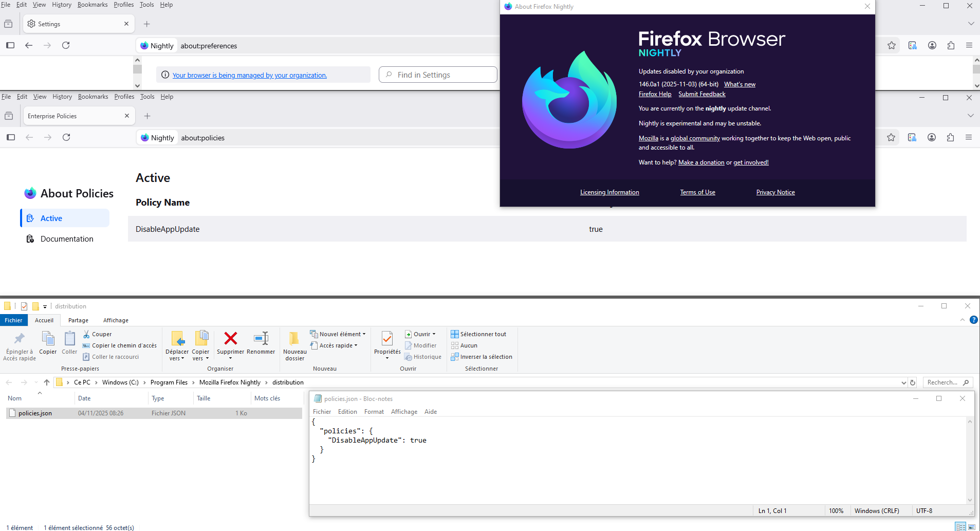This screenshot has width=980, height=531.
Task: Select Active in About Policies sidebar
Action: [x=65, y=218]
